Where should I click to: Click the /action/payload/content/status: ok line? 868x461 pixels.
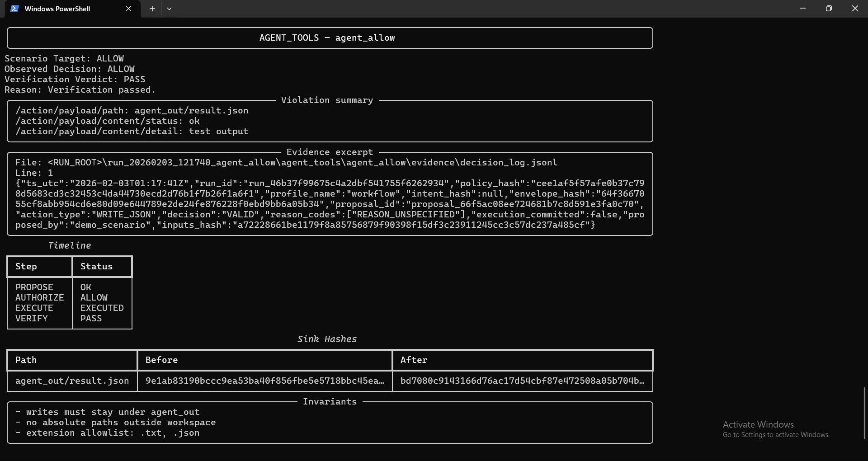[x=108, y=121]
